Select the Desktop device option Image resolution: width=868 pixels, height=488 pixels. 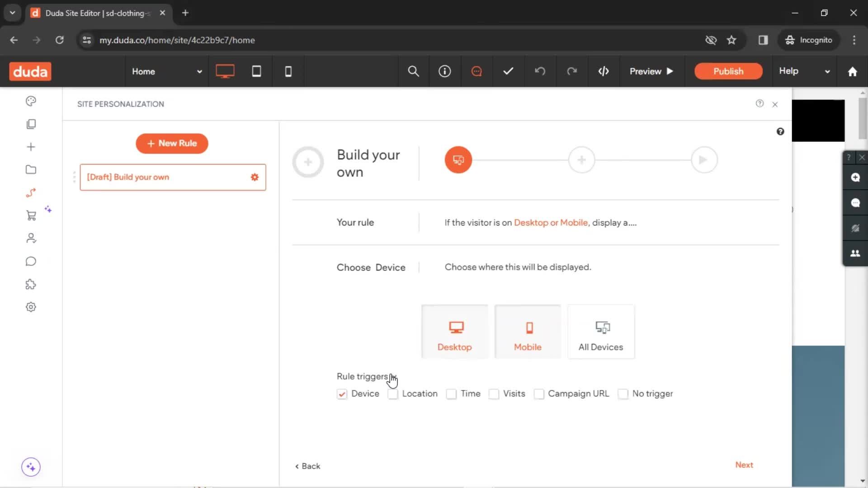(454, 332)
